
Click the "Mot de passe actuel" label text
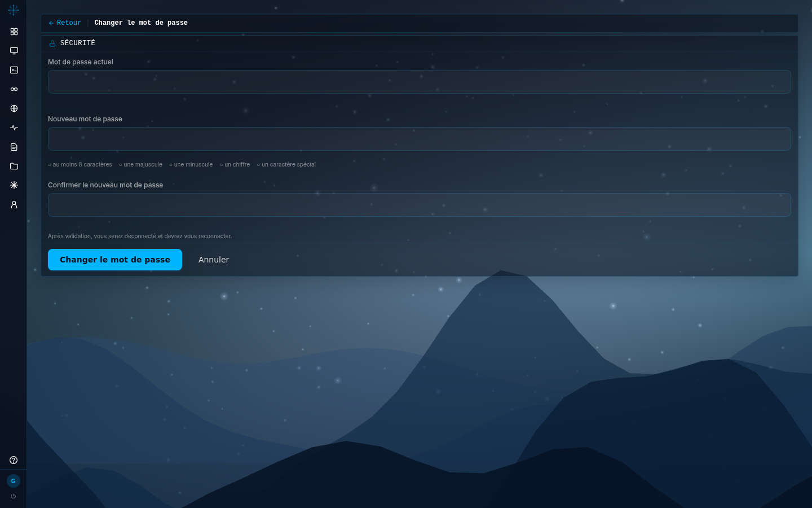[x=81, y=62]
